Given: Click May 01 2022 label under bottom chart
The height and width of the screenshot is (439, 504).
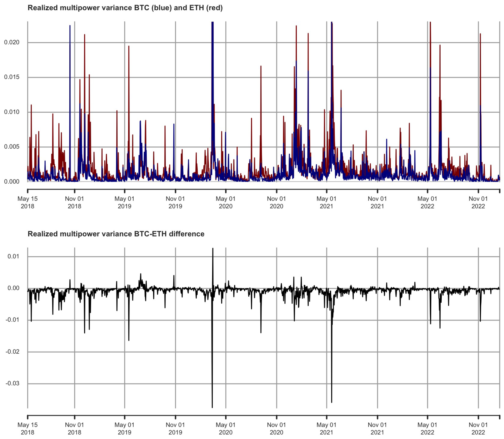Looking at the screenshot, I should tap(427, 429).
